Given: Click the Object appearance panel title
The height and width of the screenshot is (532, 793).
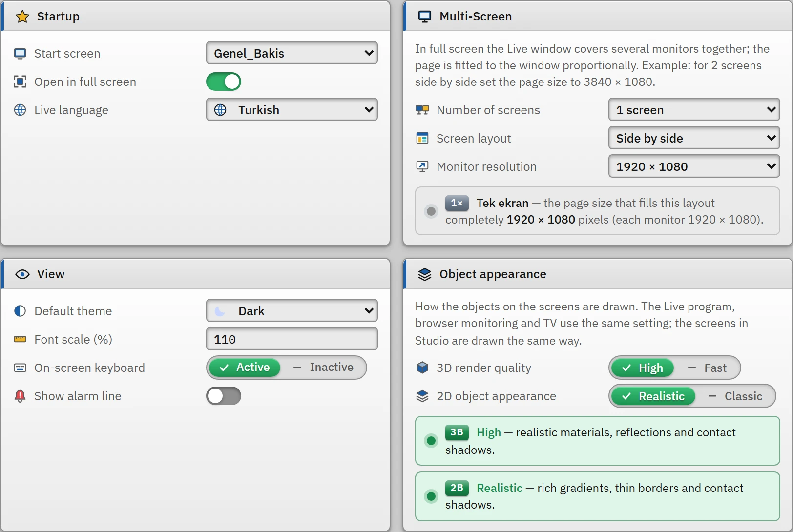Looking at the screenshot, I should coord(493,274).
